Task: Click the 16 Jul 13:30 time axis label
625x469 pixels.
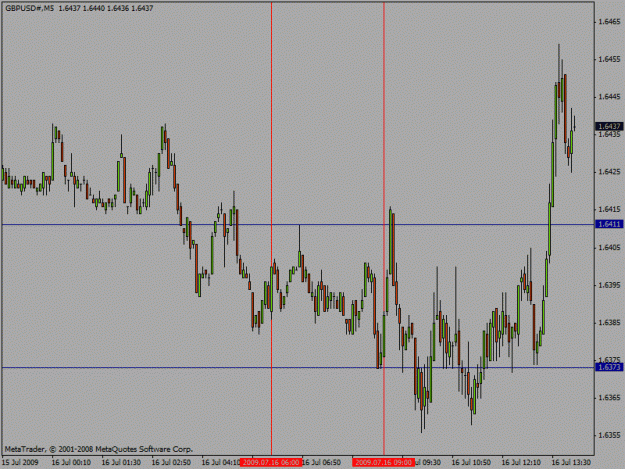Action: point(571,462)
